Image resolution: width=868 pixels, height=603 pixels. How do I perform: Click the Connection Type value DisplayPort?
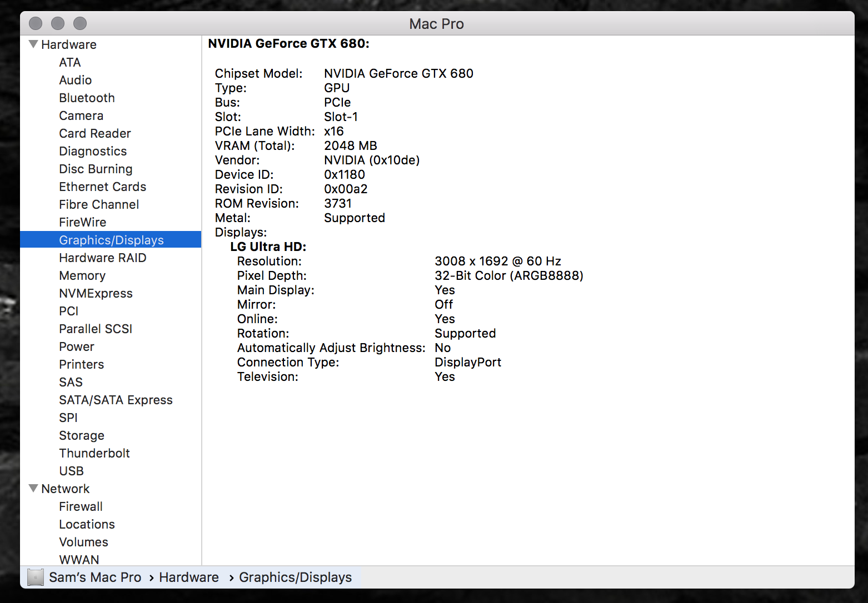(x=468, y=362)
